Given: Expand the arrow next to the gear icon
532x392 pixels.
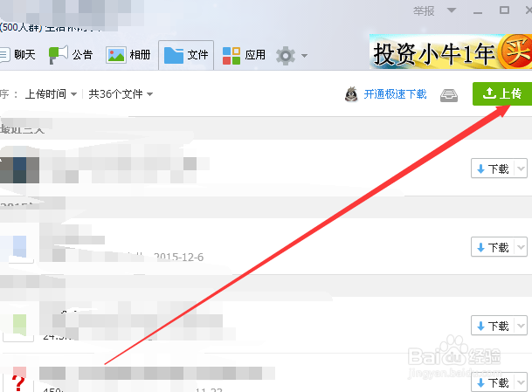Looking at the screenshot, I should pyautogui.click(x=304, y=56).
